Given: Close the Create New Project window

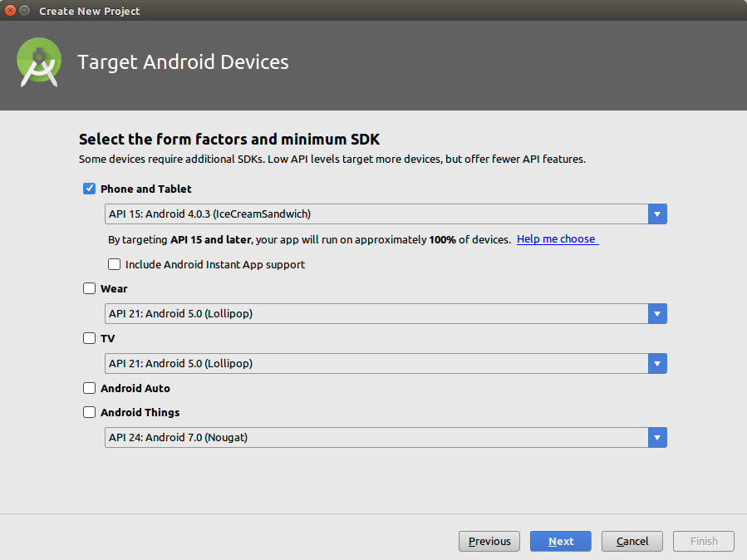Looking at the screenshot, I should tap(10, 11).
